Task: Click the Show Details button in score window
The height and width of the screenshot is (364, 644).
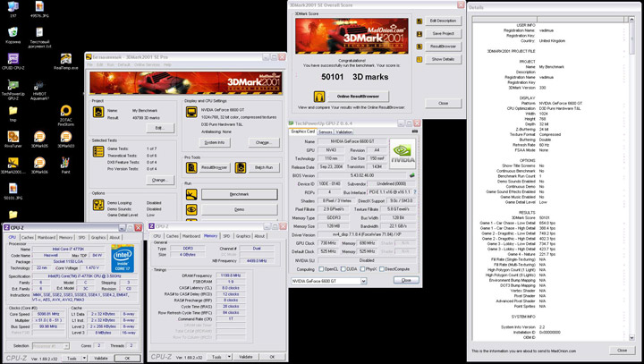Action: coord(443,60)
